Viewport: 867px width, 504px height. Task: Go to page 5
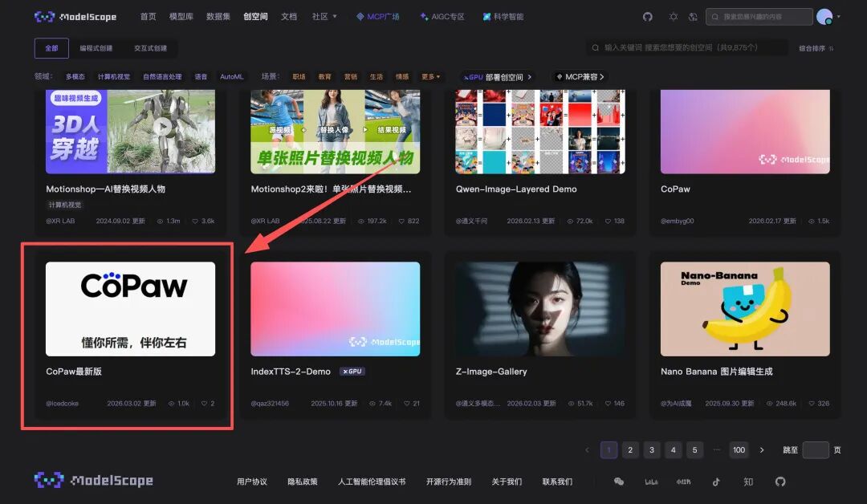click(x=694, y=450)
